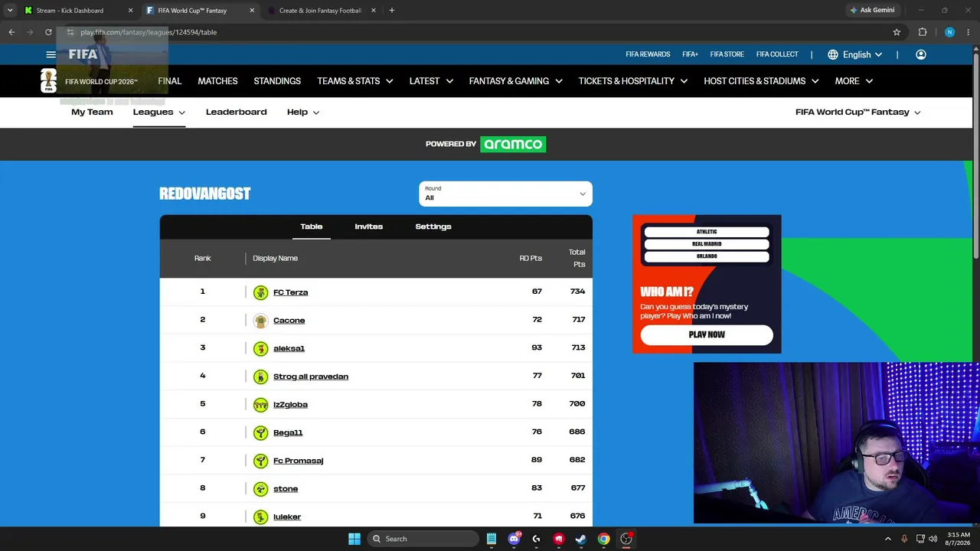Click Strog all pravedan team badge icon
Image resolution: width=980 pixels, height=551 pixels.
pyautogui.click(x=260, y=377)
